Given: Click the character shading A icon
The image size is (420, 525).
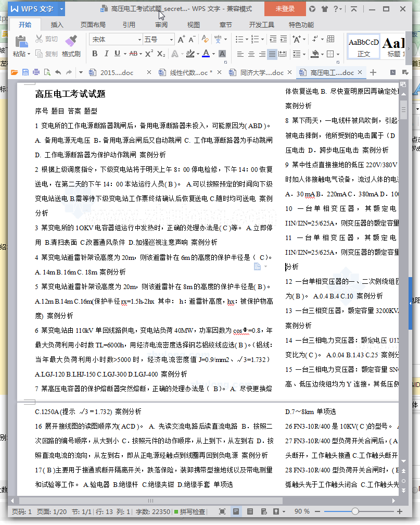Looking at the screenshot, I should (222, 54).
